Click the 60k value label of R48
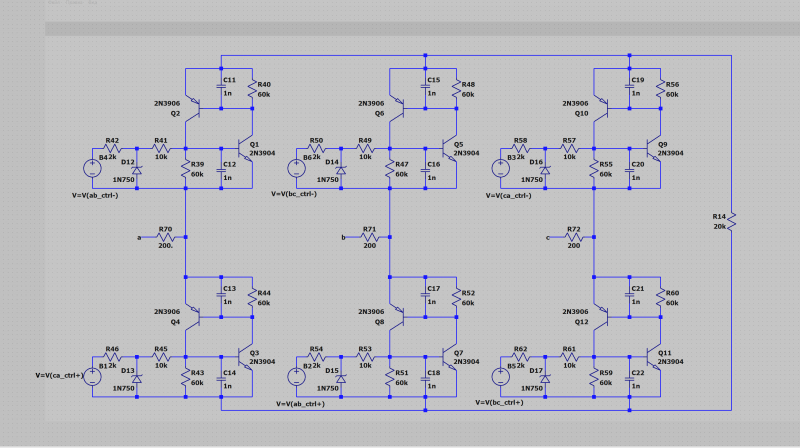Image resolution: width=800 pixels, height=448 pixels. click(x=468, y=94)
